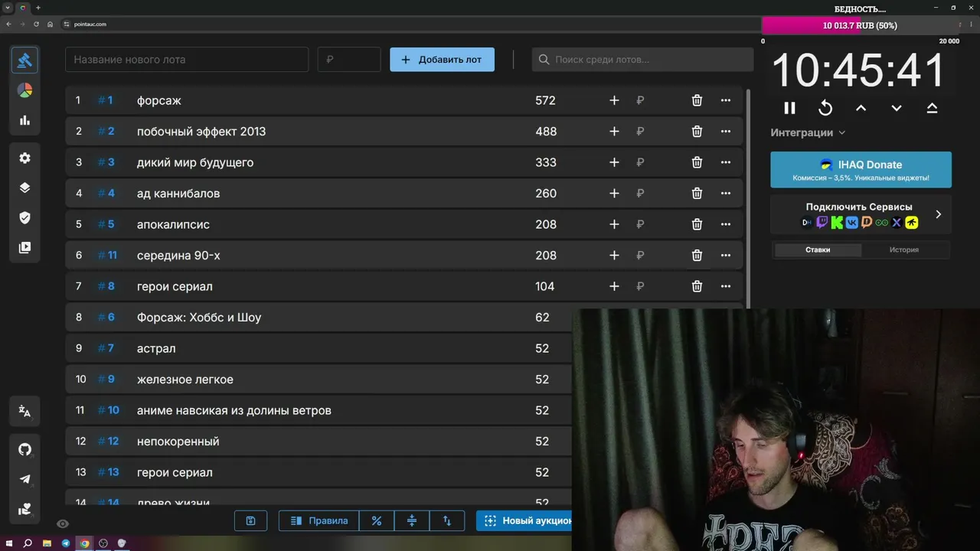Open the Telegram link in sidebar
Image resolution: width=980 pixels, height=551 pixels.
[x=24, y=479]
